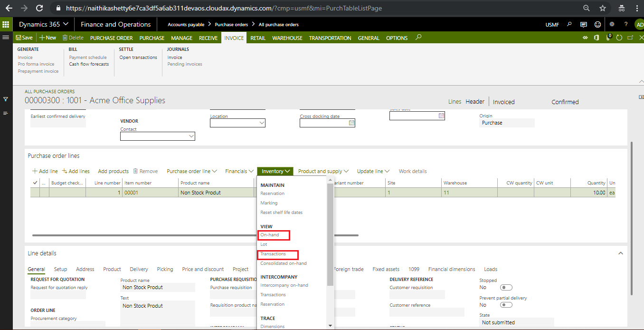Image resolution: width=644 pixels, height=330 pixels.
Task: Click Open transactions under Settle
Action: click(x=138, y=58)
